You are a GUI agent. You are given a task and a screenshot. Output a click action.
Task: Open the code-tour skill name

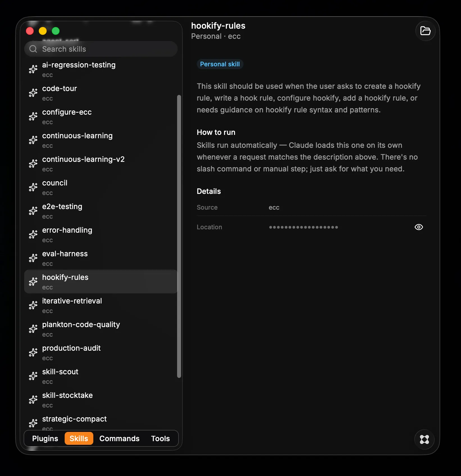[60, 89]
